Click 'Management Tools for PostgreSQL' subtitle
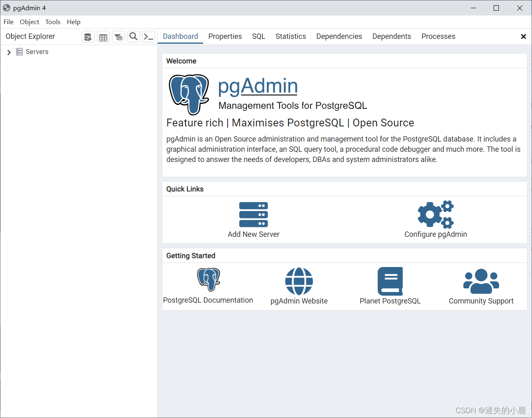 point(293,106)
